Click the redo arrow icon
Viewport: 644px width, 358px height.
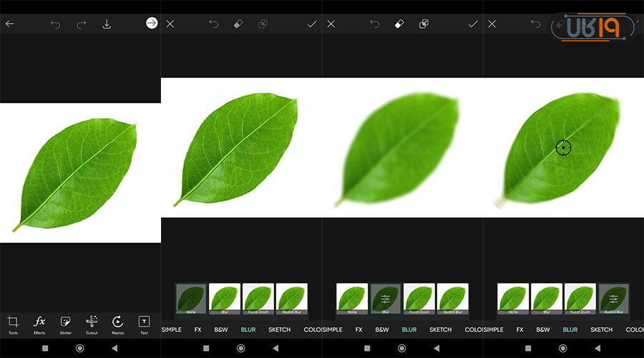click(81, 24)
